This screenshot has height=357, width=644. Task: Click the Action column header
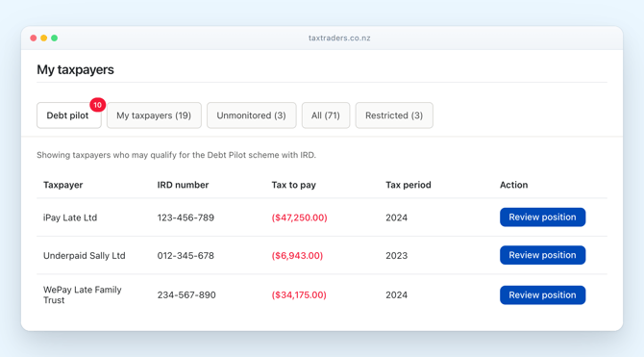(513, 185)
